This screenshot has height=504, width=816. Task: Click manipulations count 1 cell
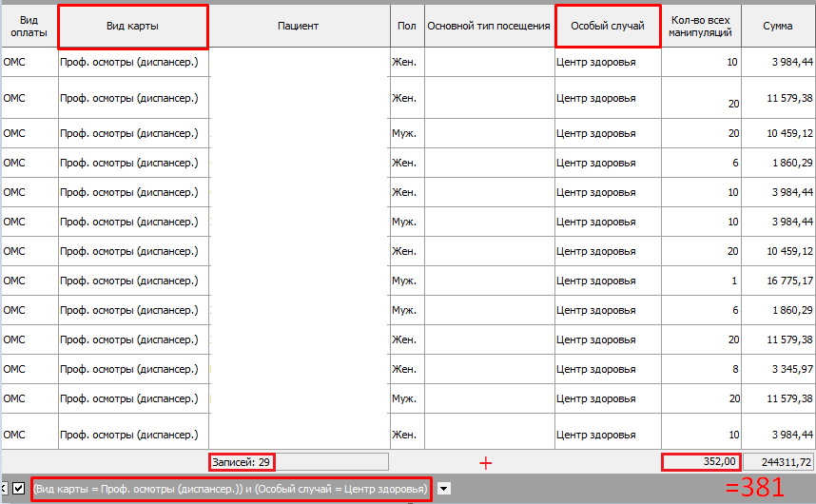tap(701, 281)
